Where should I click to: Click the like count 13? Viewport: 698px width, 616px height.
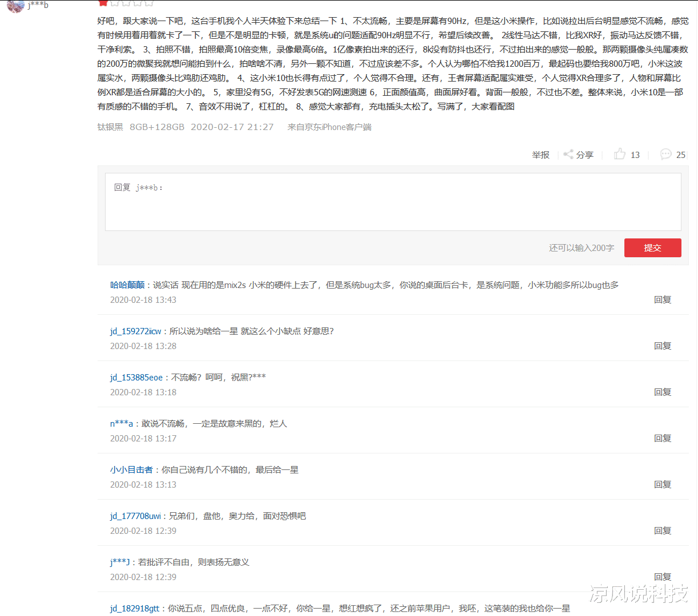point(635,155)
